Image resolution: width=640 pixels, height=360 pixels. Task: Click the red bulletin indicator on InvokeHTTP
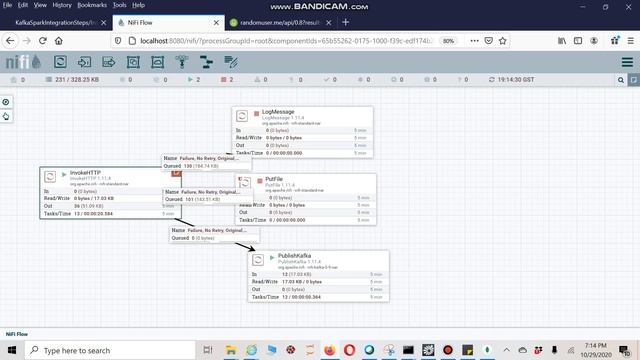tap(176, 173)
